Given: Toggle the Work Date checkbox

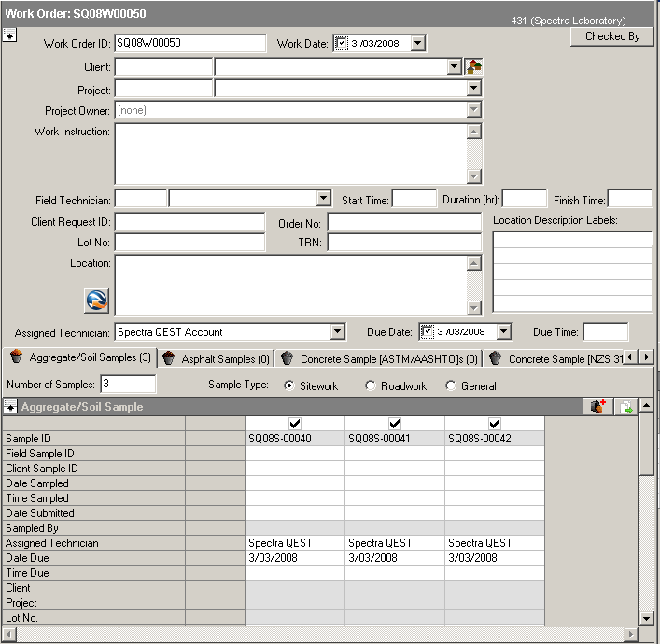Looking at the screenshot, I should (x=342, y=43).
